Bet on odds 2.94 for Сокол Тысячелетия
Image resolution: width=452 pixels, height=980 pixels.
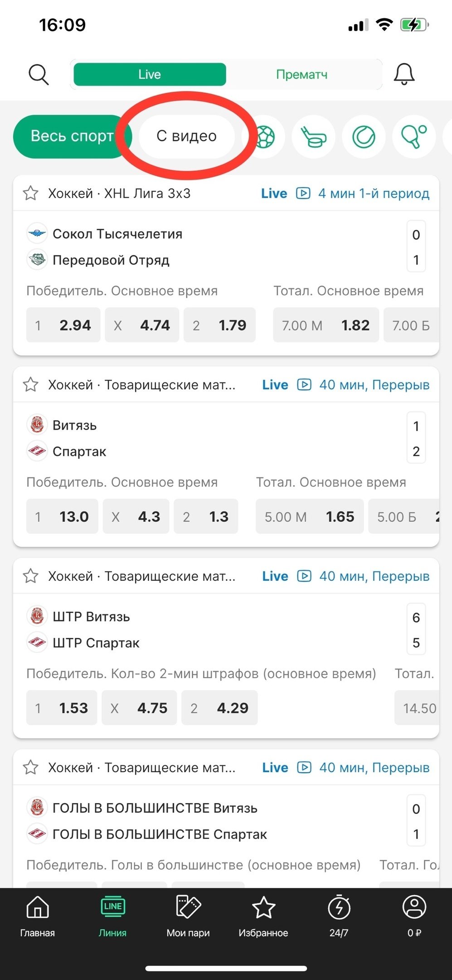point(63,325)
